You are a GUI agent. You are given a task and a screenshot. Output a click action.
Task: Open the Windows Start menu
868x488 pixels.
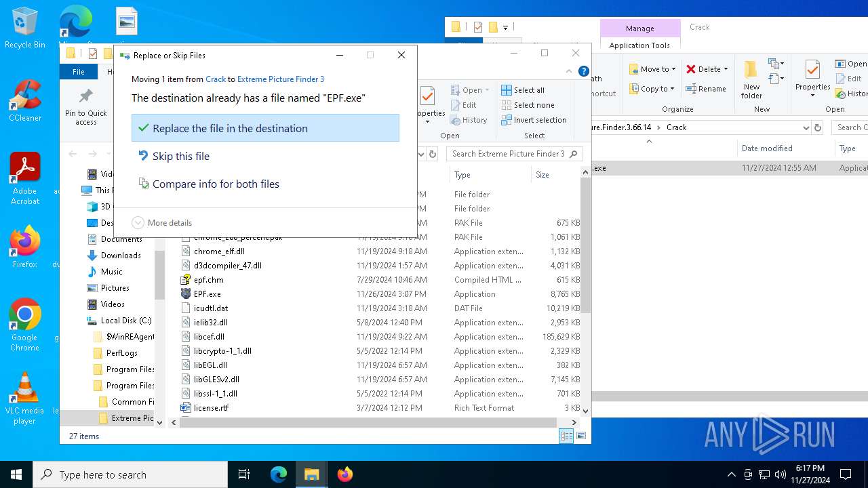click(x=16, y=474)
